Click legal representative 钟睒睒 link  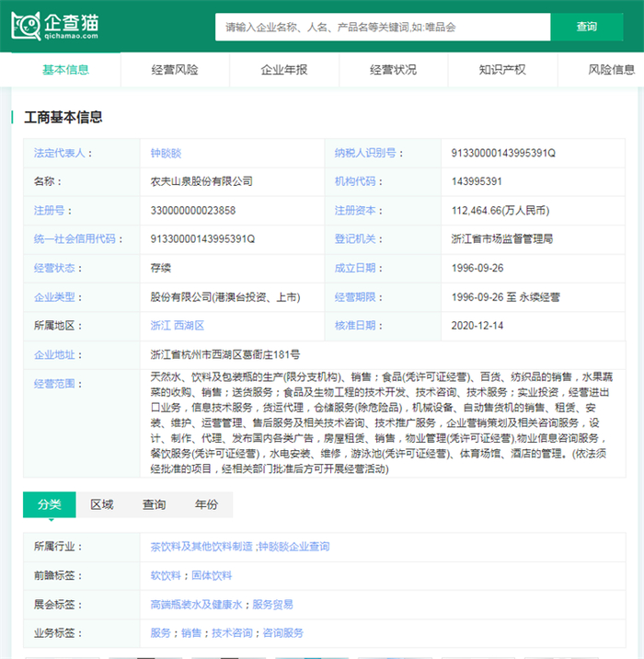tap(167, 153)
